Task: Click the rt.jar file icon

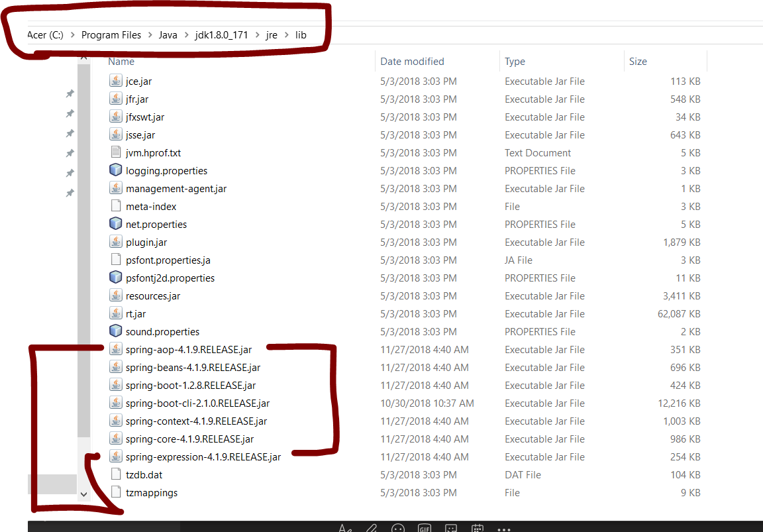Action: (x=115, y=313)
